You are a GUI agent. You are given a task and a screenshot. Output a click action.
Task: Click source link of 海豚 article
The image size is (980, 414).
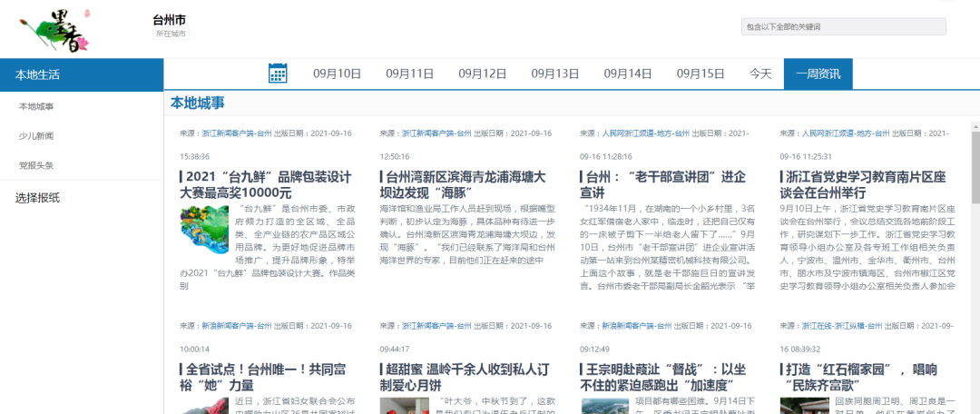(x=436, y=133)
